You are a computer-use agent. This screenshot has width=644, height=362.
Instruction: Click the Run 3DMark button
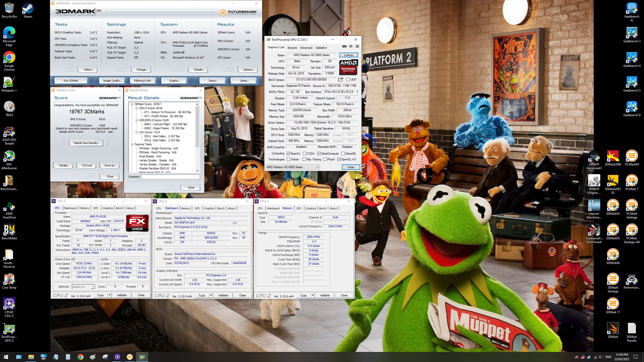click(x=71, y=81)
